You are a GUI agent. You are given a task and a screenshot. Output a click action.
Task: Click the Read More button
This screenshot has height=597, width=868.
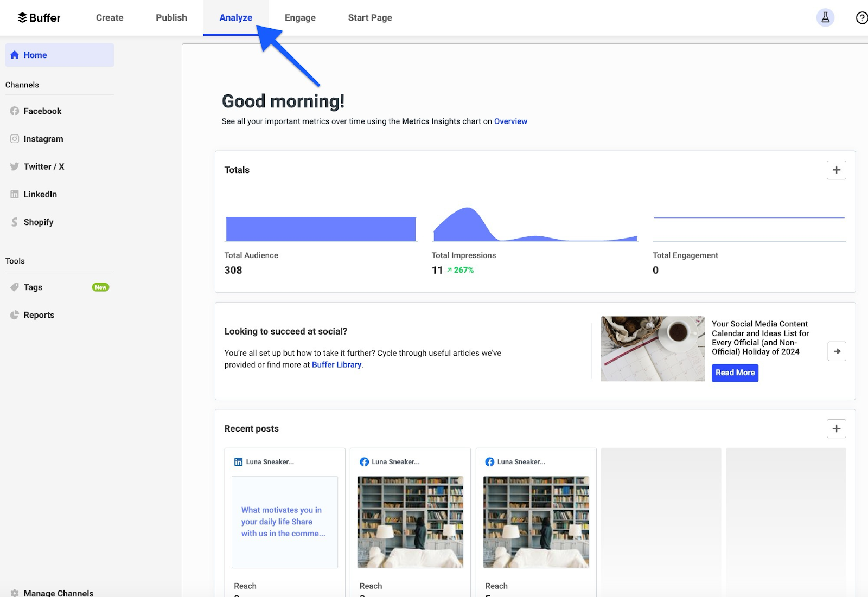pos(735,373)
